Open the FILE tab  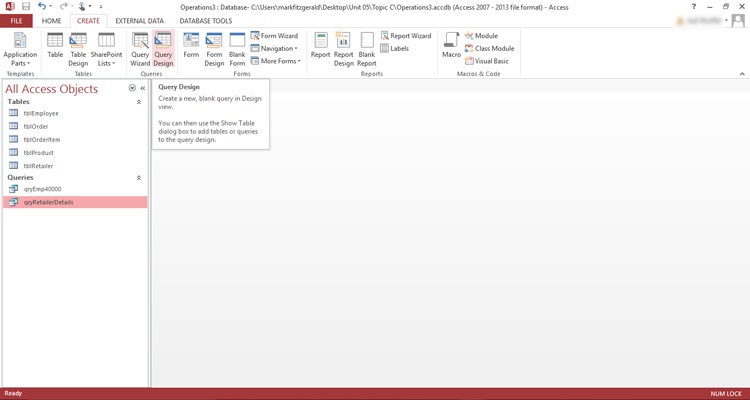(x=16, y=21)
